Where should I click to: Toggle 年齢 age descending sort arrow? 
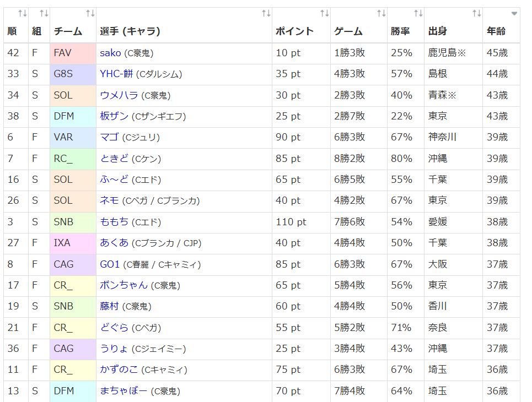click(514, 13)
